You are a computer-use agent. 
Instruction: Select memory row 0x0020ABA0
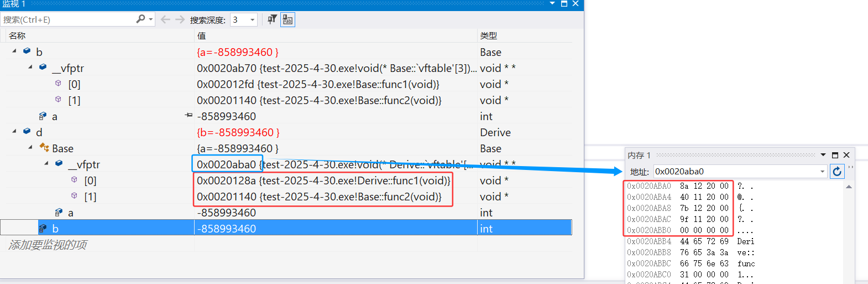click(690, 186)
